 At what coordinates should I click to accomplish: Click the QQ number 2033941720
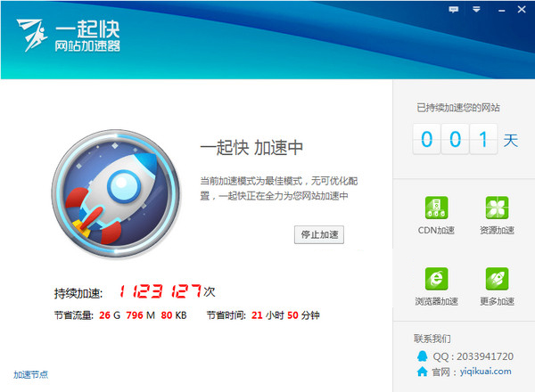485,356
